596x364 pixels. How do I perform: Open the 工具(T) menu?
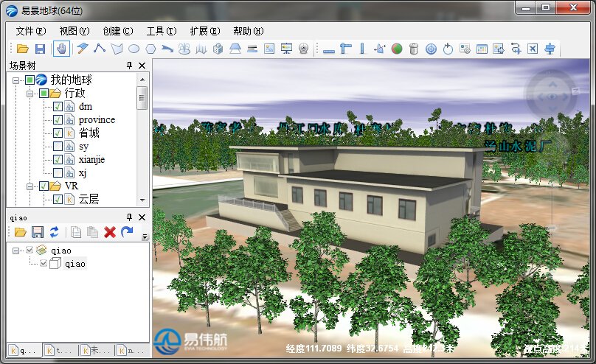162,31
